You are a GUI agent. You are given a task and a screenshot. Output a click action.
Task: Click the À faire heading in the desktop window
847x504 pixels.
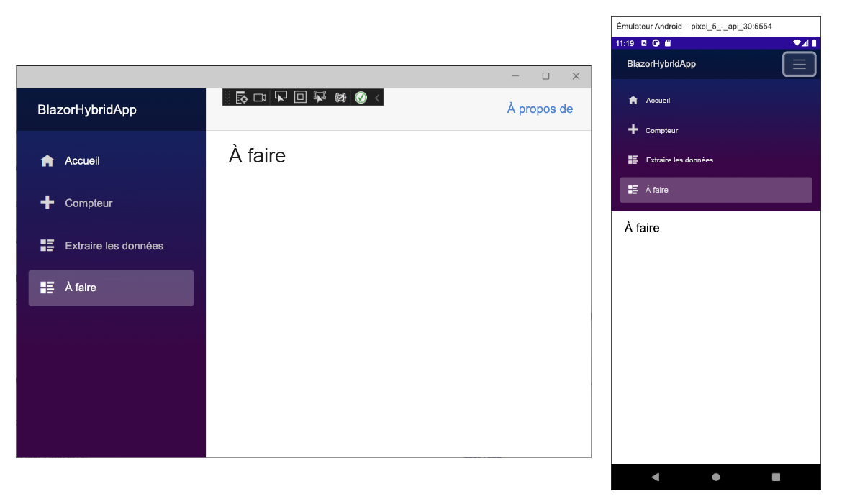tap(257, 155)
